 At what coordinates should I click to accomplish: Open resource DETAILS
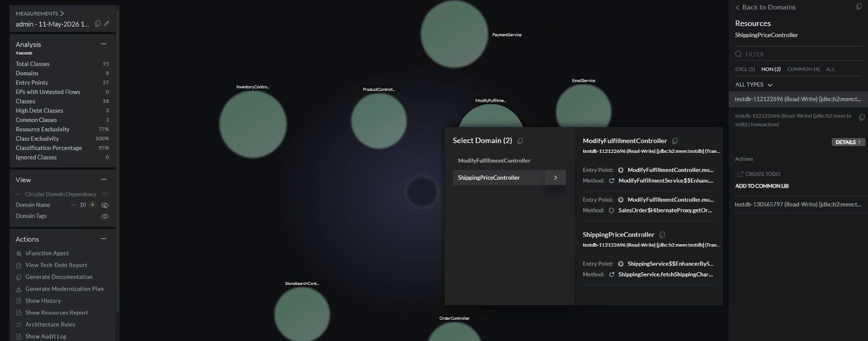848,142
